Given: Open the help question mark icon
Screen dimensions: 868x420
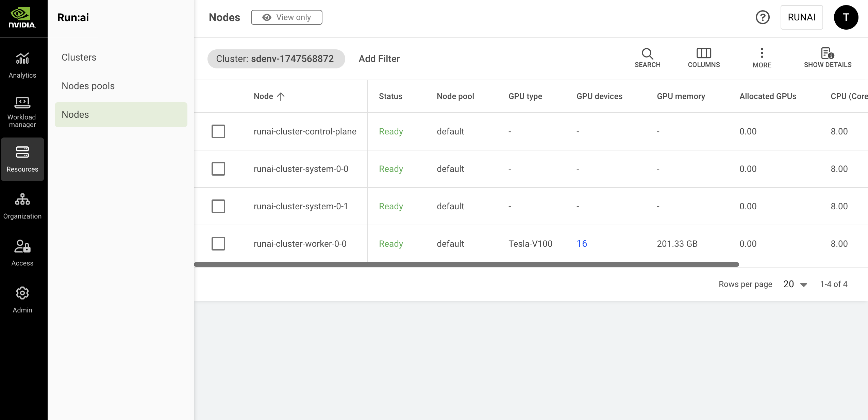Looking at the screenshot, I should coord(763,17).
